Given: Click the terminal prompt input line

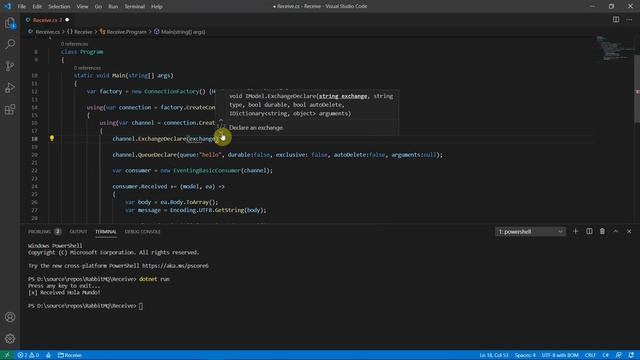Looking at the screenshot, I should (x=86, y=306).
